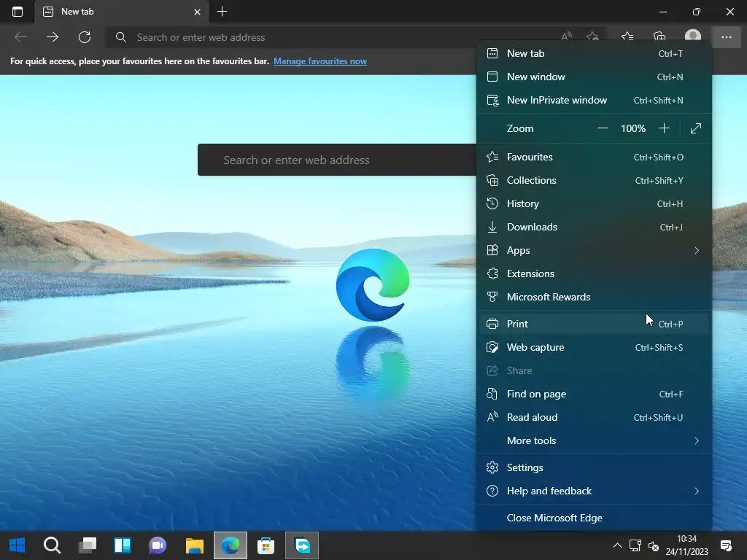The width and height of the screenshot is (747, 560).
Task: Open muted volume tray icon
Action: [x=654, y=545]
